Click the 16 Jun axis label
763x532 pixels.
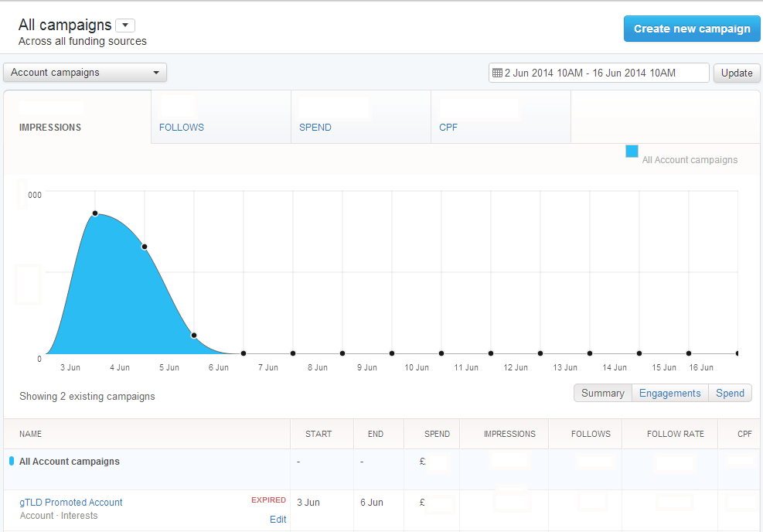pos(701,367)
